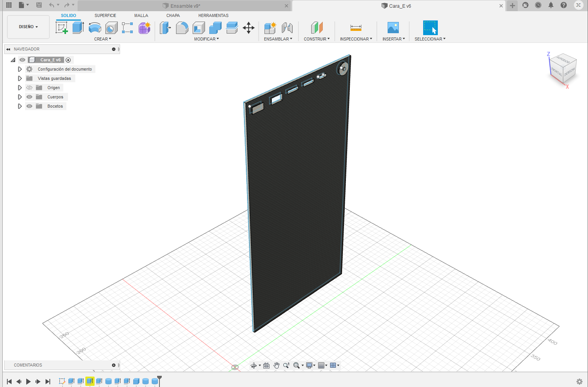Switch to the MALLA tab

(x=141, y=15)
